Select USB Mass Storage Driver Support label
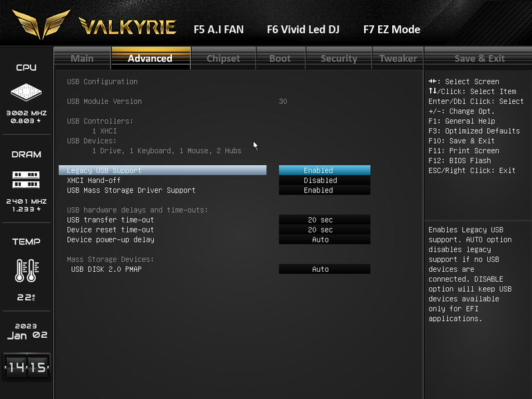Screen dimensions: 532x399 [x=131, y=190]
